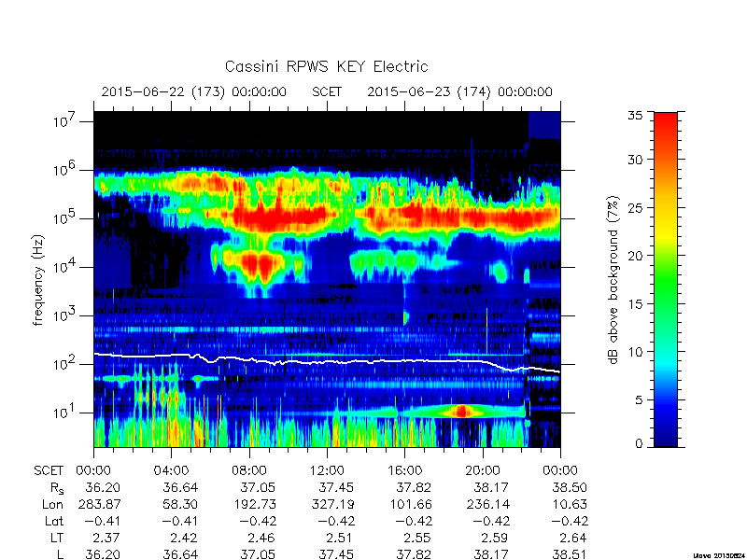The width and height of the screenshot is (747, 560).
Task: Click the 10^1 frequency tick label
Action: click(64, 412)
